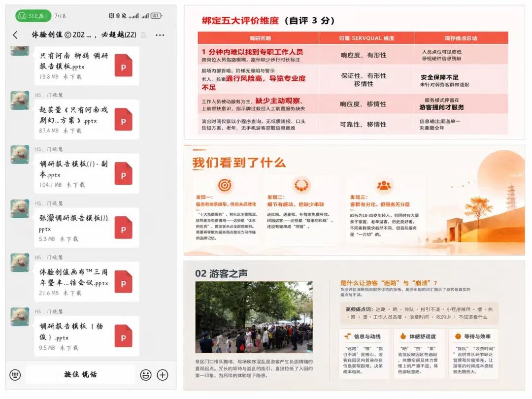This screenshot has height=399, width=532.
Task: Click slide title 绑定五大评价维度
Action: tap(240, 21)
